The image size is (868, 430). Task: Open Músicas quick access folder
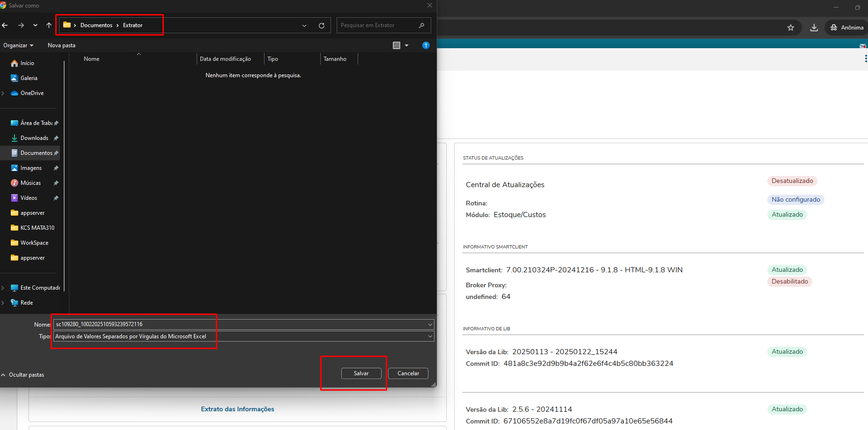30,183
